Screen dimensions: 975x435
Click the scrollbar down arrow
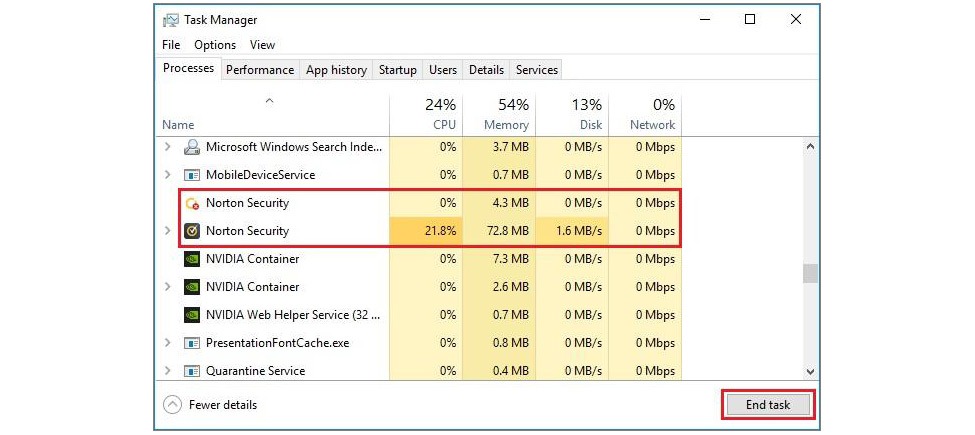click(x=810, y=372)
